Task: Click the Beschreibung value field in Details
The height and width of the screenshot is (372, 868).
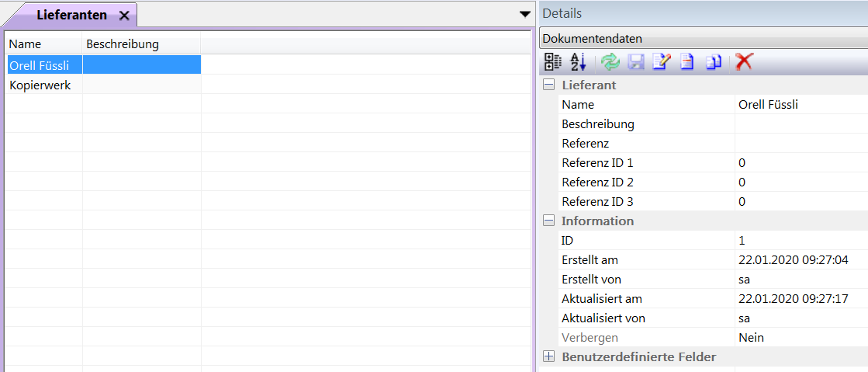Action: tap(799, 124)
